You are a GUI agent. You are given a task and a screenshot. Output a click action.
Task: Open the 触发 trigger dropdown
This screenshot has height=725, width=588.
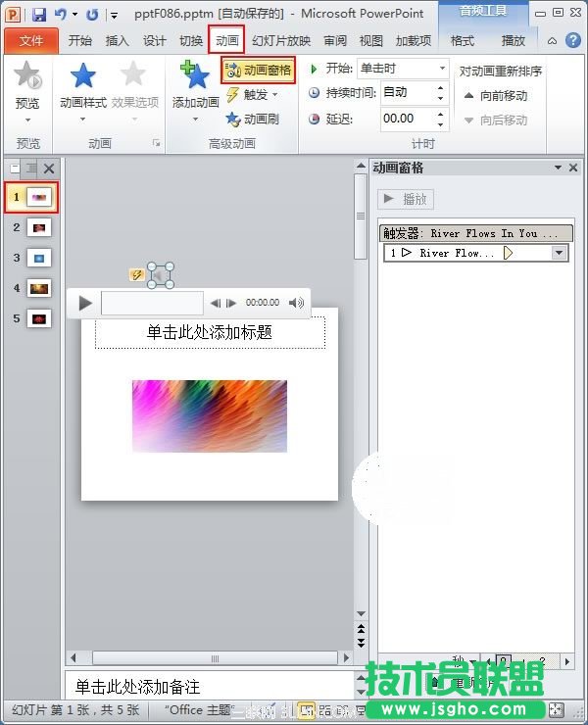point(252,95)
